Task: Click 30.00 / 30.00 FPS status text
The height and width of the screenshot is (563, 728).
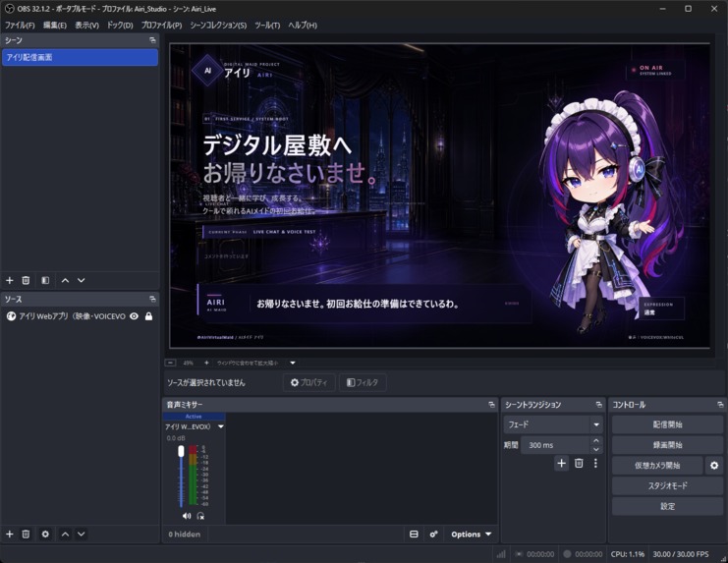Action: point(681,554)
